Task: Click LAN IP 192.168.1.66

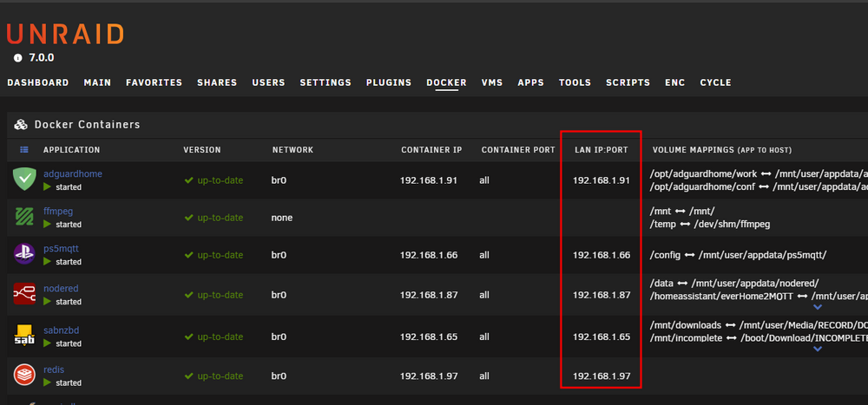Action: click(602, 255)
